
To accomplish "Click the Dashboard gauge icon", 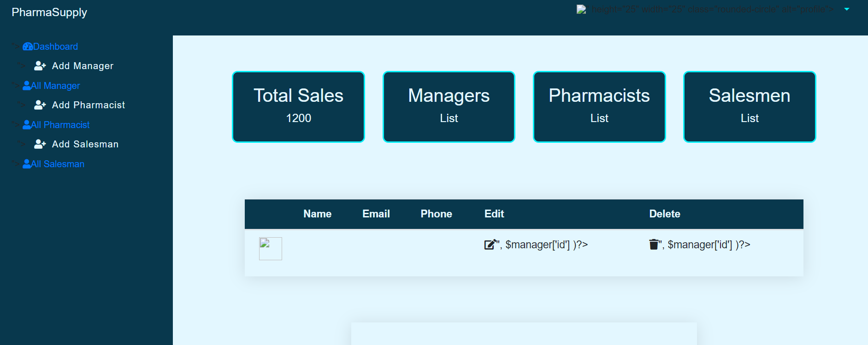I will [x=28, y=47].
